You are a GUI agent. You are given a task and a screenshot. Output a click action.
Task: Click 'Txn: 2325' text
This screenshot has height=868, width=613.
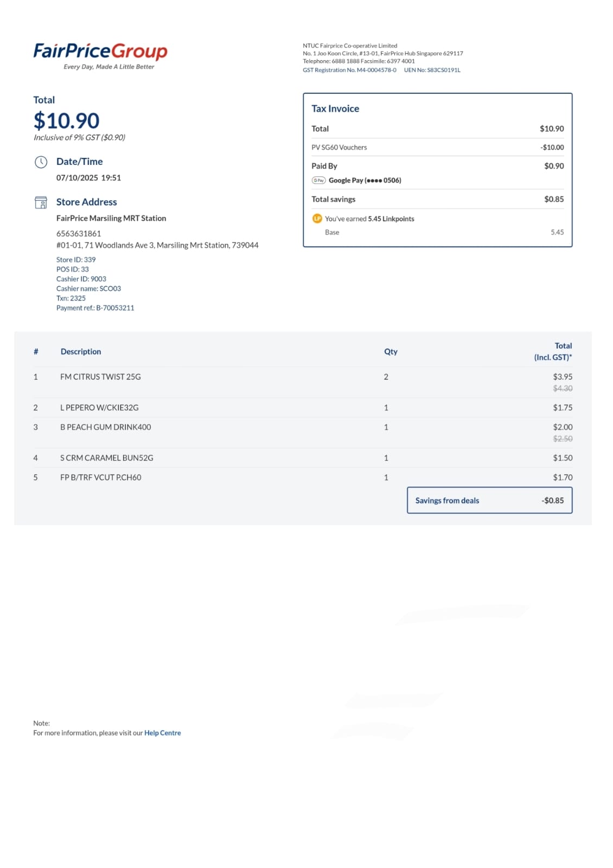(x=71, y=298)
